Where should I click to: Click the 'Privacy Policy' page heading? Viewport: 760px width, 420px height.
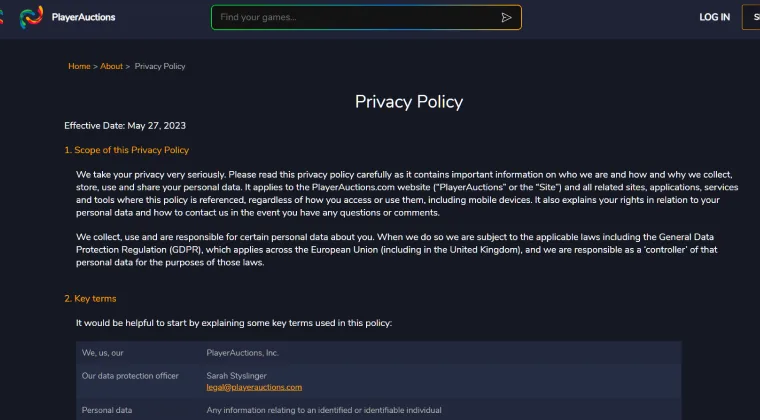409,102
